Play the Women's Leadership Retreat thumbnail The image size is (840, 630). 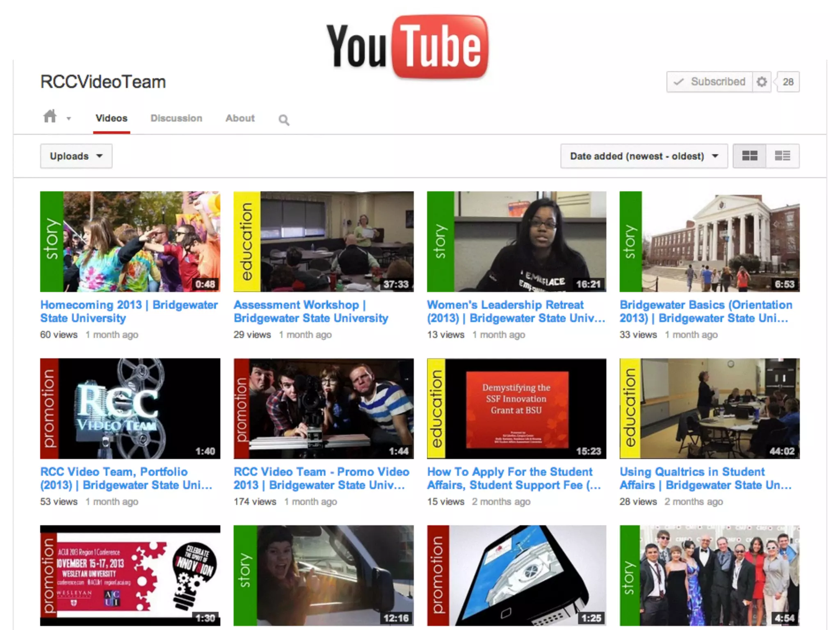point(516,242)
